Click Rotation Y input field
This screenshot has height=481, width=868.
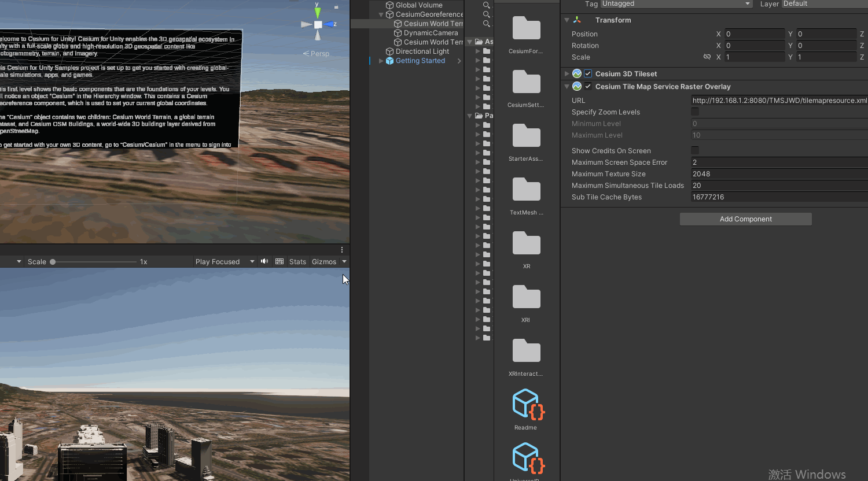pos(826,46)
